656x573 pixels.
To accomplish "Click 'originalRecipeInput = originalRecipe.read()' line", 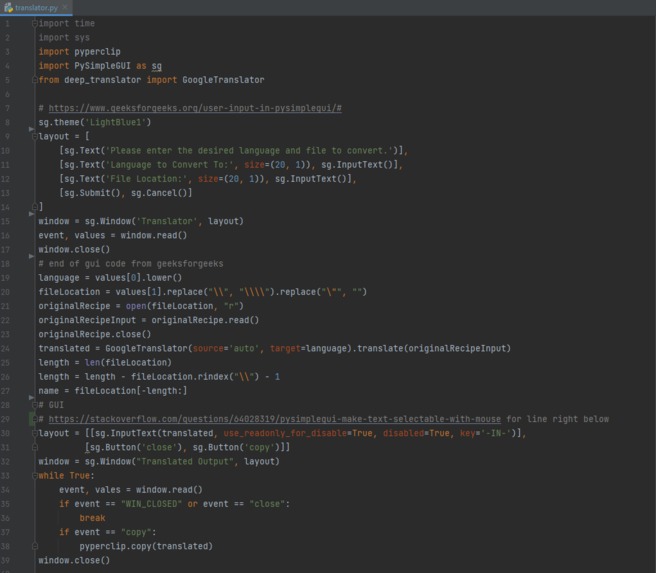I will pyautogui.click(x=149, y=320).
